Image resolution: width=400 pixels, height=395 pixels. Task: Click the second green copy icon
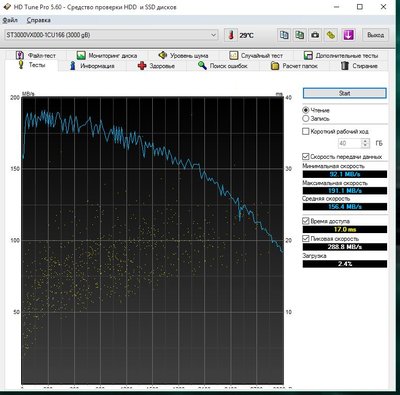[300, 35]
